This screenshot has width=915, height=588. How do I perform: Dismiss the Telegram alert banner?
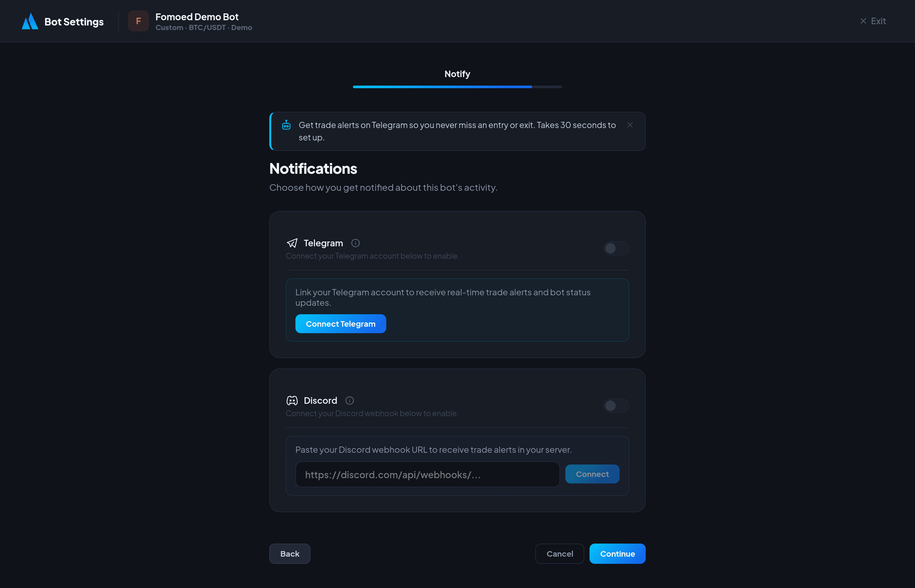coord(630,125)
